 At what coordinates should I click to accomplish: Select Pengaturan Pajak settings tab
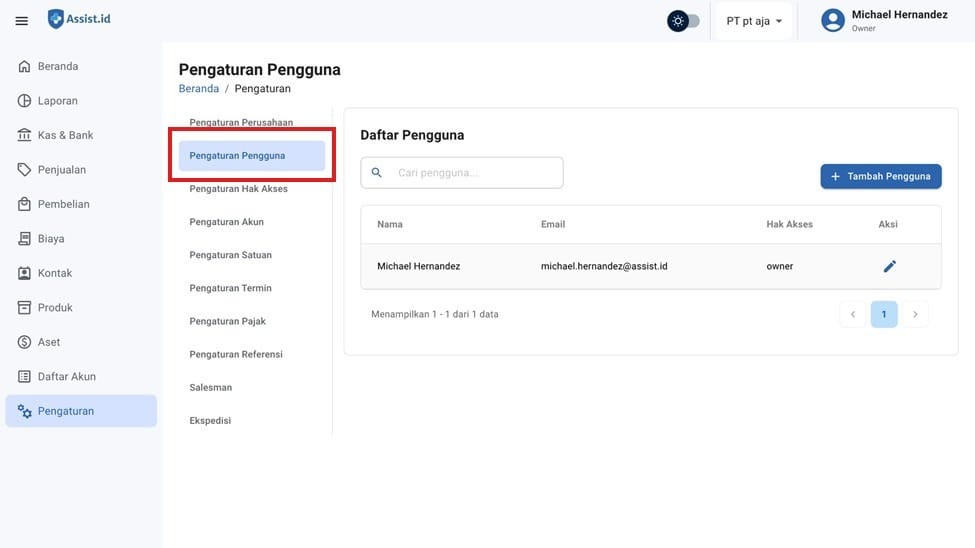(x=227, y=321)
